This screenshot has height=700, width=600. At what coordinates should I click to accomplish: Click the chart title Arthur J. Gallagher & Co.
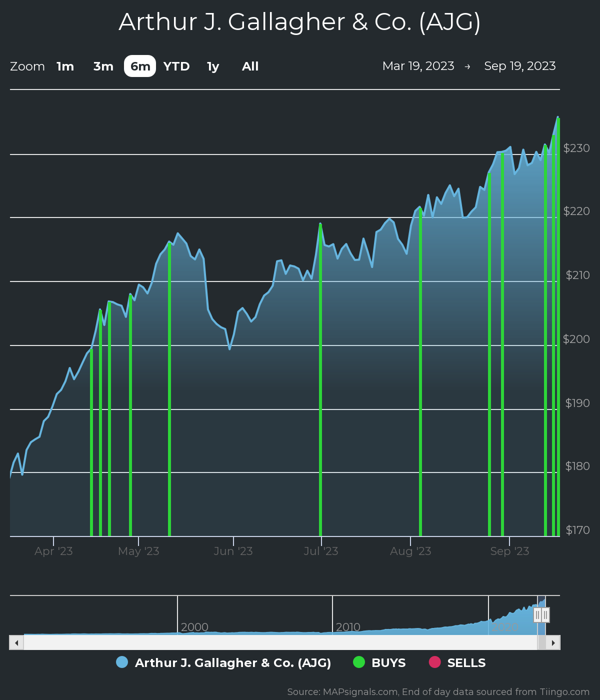point(299,22)
